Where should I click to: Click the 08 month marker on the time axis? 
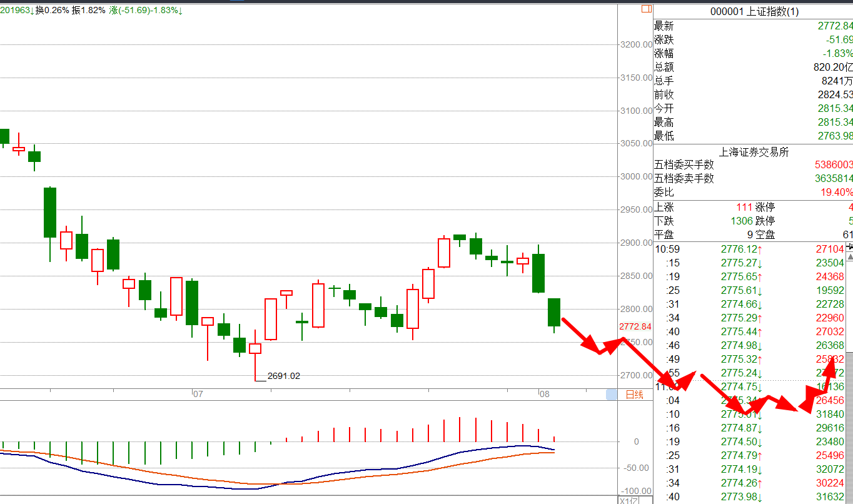tap(544, 394)
